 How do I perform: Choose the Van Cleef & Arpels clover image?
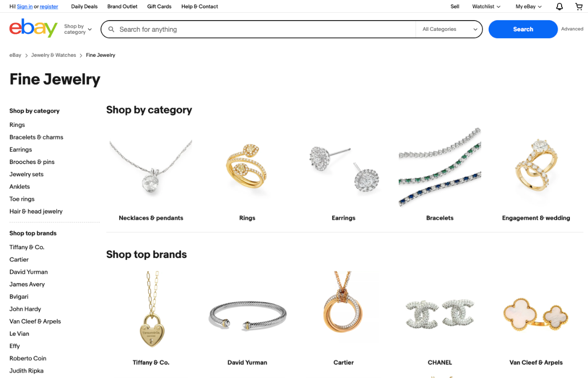536,313
